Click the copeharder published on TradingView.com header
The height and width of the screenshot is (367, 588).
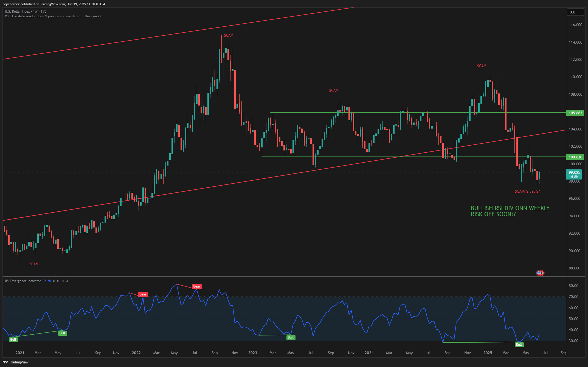pyautogui.click(x=54, y=4)
